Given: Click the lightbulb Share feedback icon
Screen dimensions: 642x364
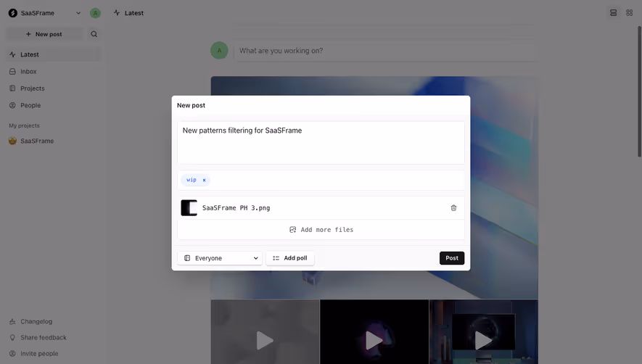Looking at the screenshot, I should click(x=12, y=337).
